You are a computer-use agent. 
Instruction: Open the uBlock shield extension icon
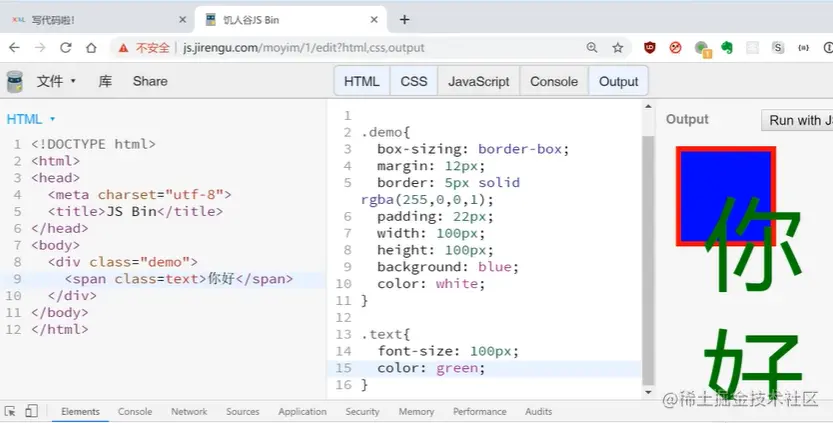point(650,48)
